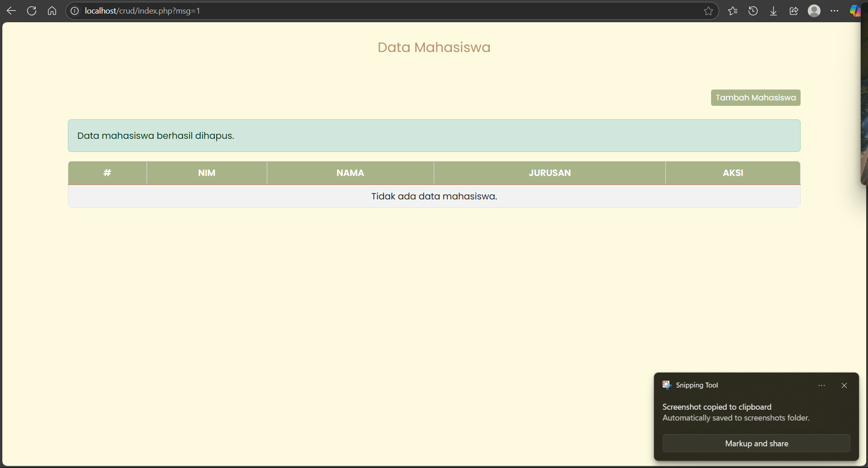This screenshot has width=868, height=468.
Task: Click the JURUSAN column header
Action: [x=550, y=173]
